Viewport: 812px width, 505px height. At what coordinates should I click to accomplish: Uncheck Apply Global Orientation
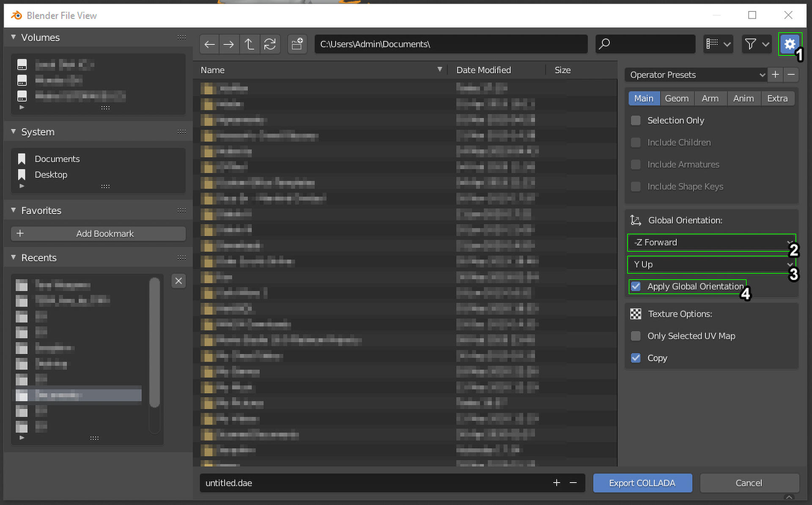(x=636, y=286)
